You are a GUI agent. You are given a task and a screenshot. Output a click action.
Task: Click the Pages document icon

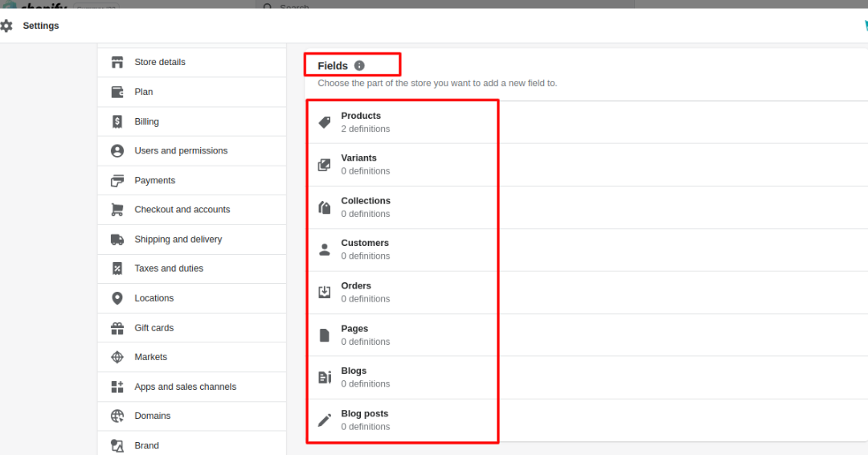point(325,335)
